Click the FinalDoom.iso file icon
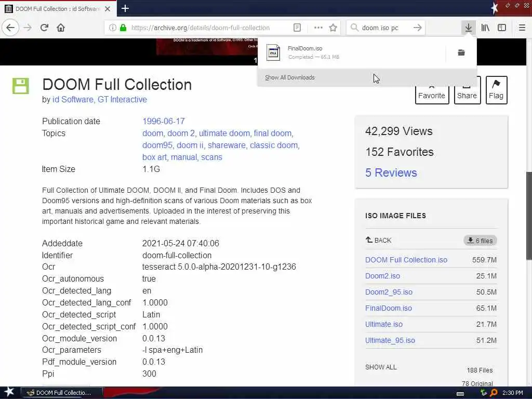This screenshot has height=399, width=532. 273,52
